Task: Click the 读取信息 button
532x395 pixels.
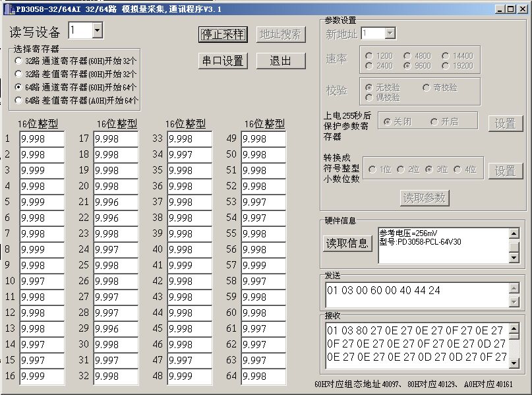Action: pyautogui.click(x=347, y=243)
